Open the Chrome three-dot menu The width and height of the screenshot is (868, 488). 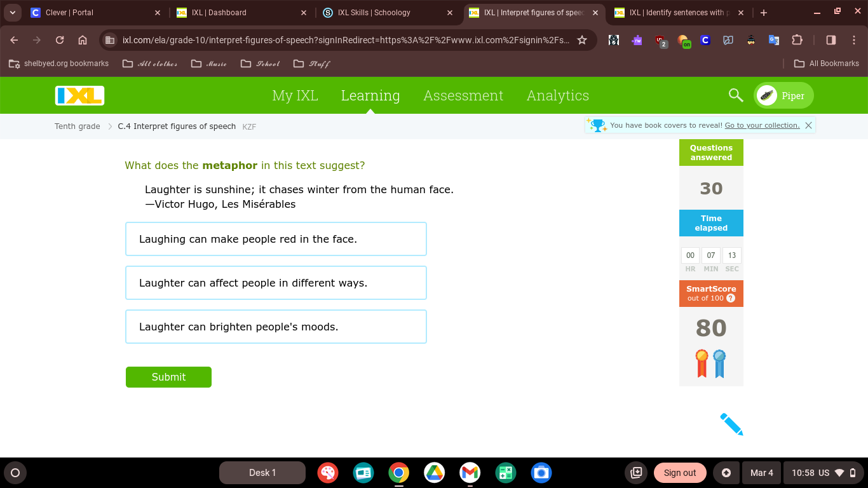click(854, 40)
